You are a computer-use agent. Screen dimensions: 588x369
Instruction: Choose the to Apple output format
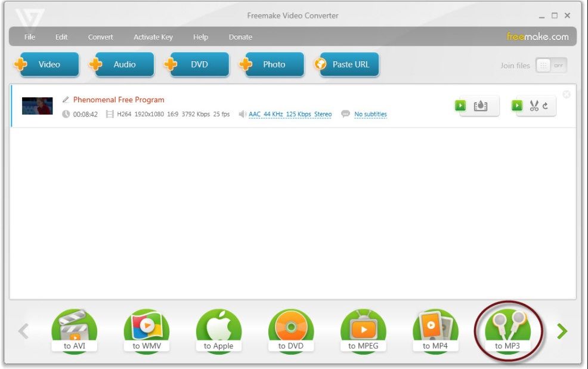click(x=219, y=330)
